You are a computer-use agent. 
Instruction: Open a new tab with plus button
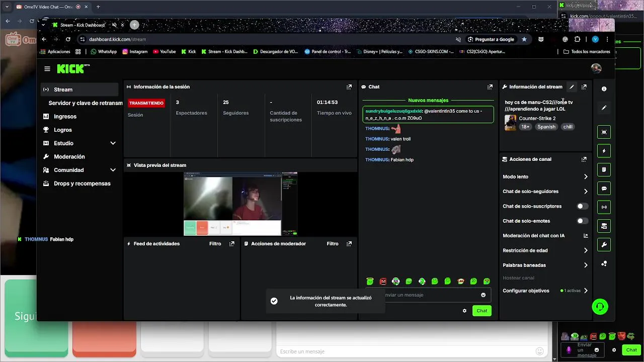click(134, 25)
